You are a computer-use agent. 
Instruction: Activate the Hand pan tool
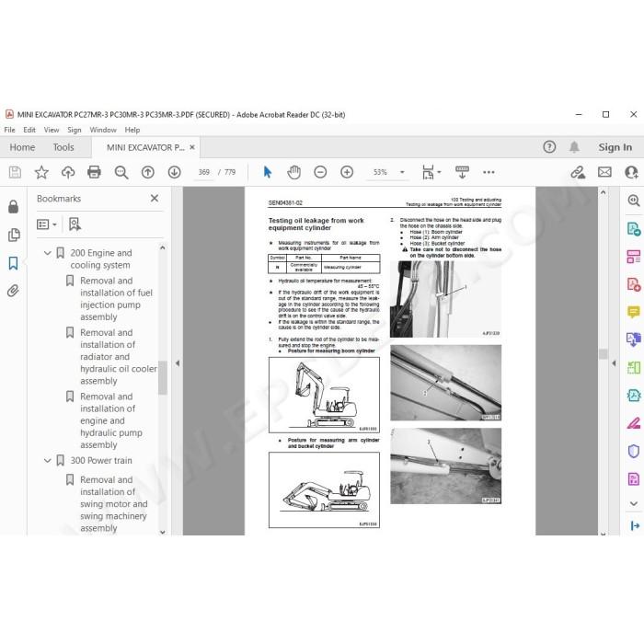[293, 172]
